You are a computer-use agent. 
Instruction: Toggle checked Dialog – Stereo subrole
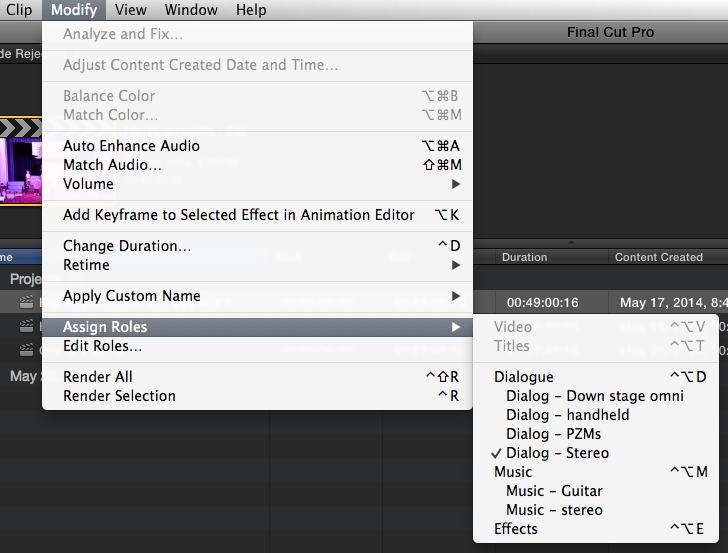point(596,453)
